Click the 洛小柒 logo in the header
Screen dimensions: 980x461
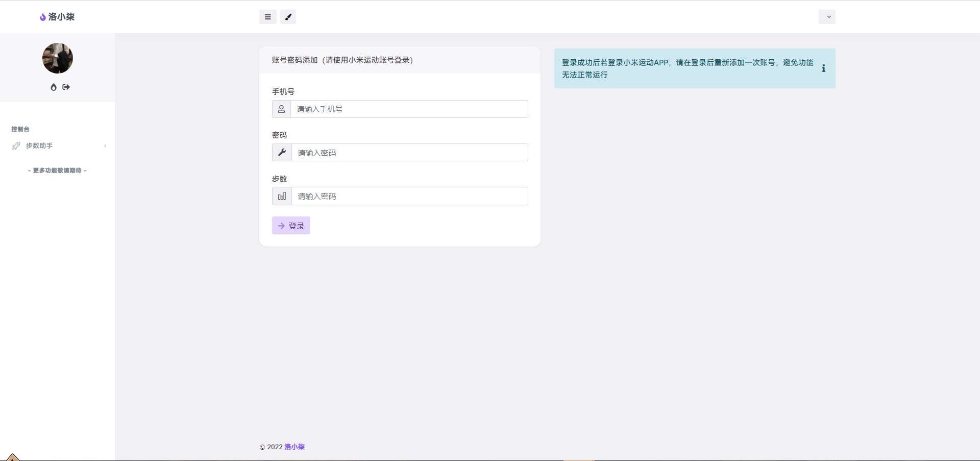click(57, 17)
